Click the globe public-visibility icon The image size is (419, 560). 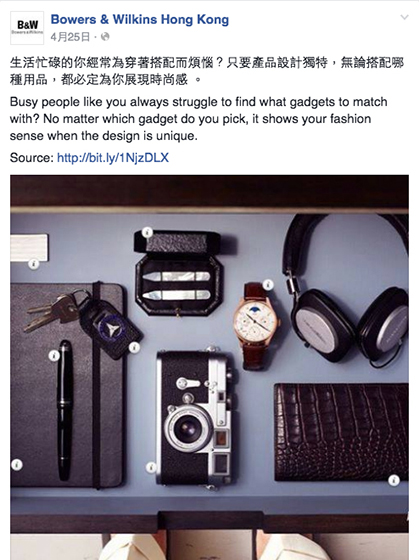(105, 36)
